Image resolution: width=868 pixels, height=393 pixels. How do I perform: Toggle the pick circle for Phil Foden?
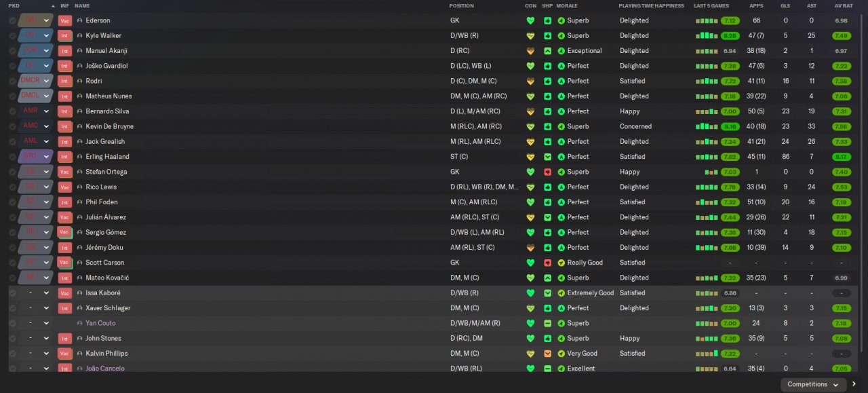point(12,202)
